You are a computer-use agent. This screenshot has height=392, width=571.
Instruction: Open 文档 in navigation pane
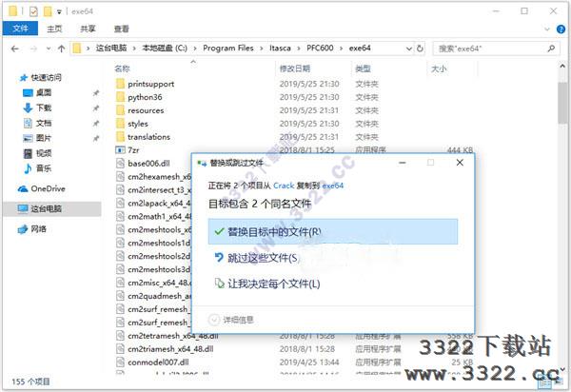tap(44, 124)
